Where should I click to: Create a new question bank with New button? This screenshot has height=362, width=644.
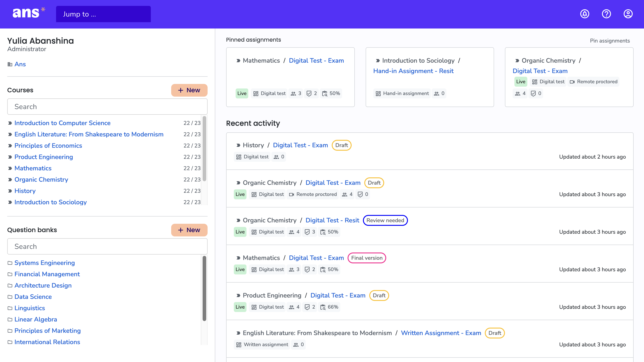coord(189,230)
